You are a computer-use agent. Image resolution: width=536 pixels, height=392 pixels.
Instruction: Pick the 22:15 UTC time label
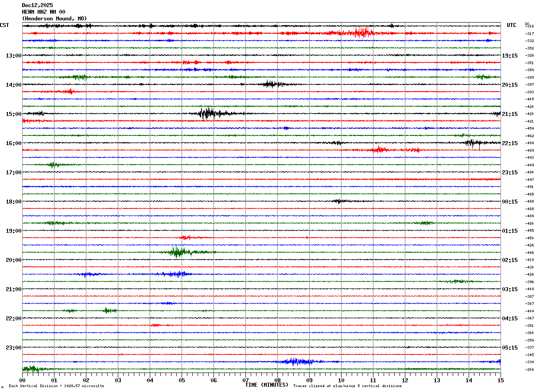[510, 143]
